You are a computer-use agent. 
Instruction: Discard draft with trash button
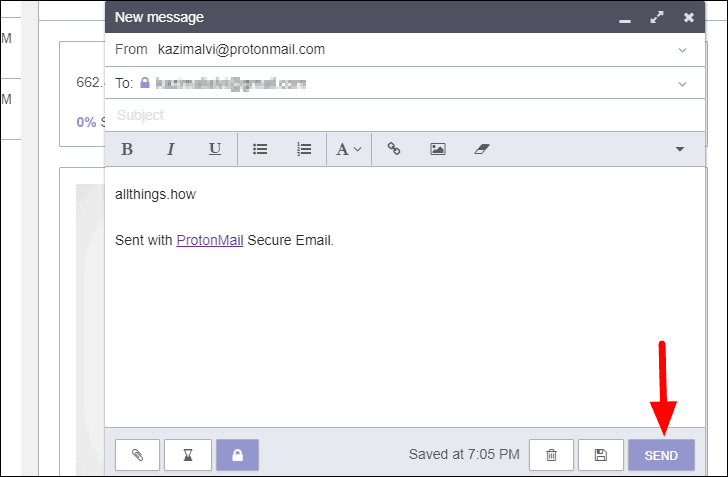552,455
